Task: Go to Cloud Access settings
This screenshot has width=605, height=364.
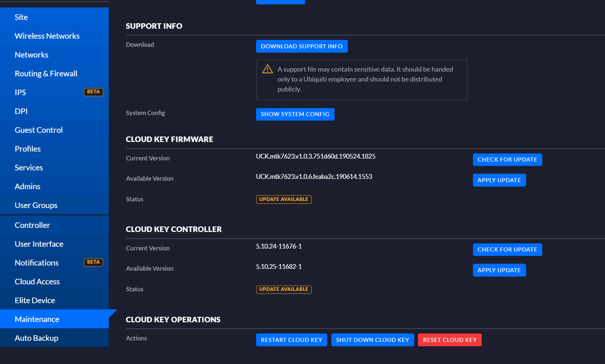Action: (37, 282)
